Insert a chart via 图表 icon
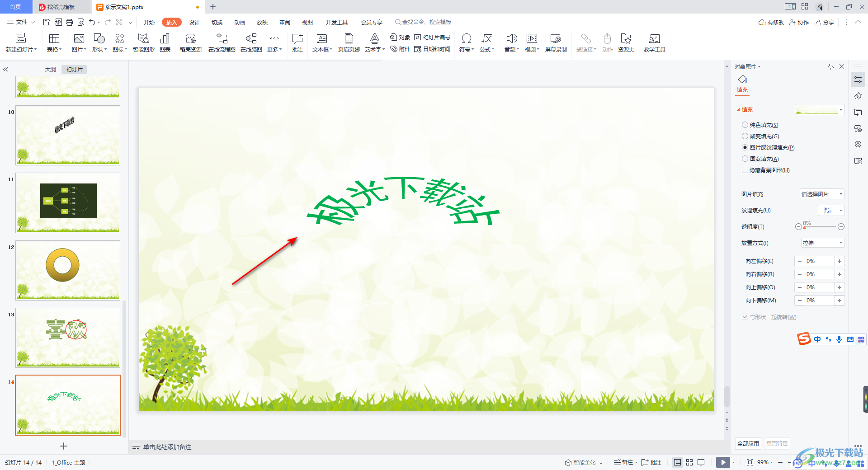This screenshot has width=868, height=470. [165, 39]
